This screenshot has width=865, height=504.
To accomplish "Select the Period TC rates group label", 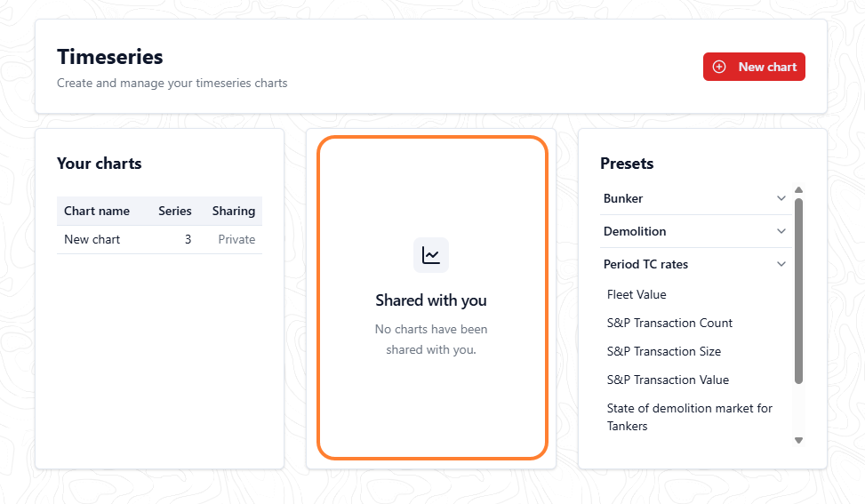I will point(645,264).
